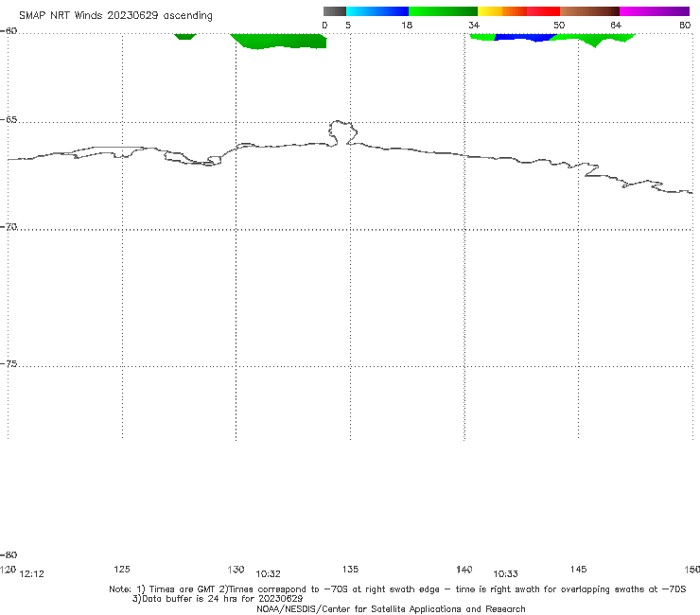Click the brown 50-64 color bar segment
This screenshot has height=615, width=700.
click(589, 11)
